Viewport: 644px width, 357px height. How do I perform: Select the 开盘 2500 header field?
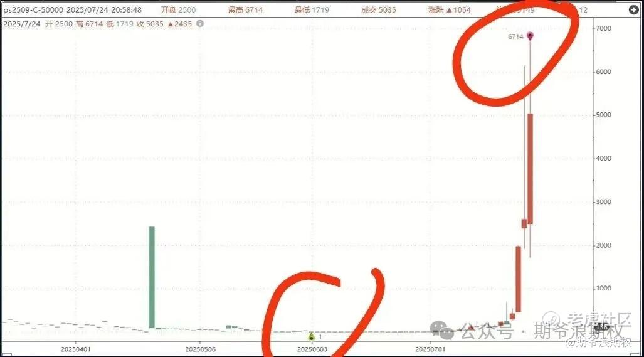[178, 10]
